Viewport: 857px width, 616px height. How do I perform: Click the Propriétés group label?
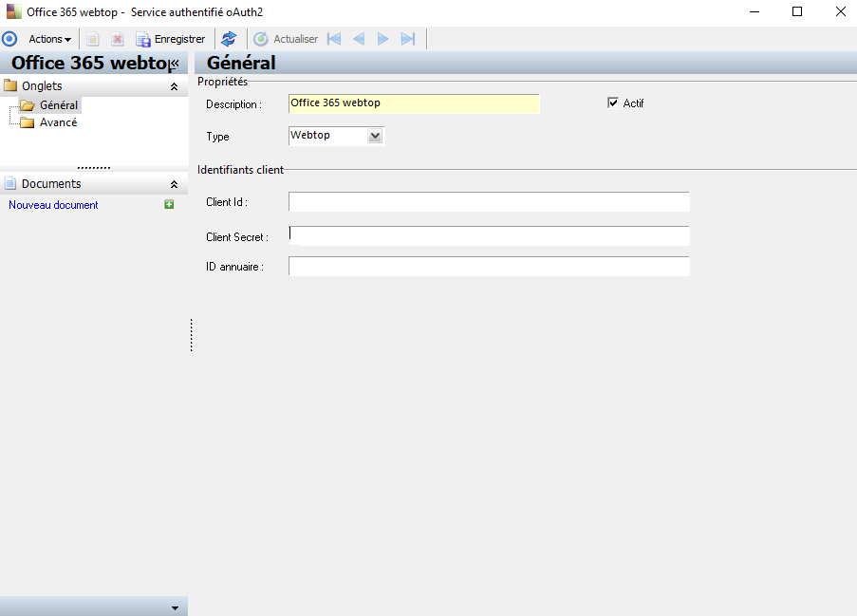(222, 82)
